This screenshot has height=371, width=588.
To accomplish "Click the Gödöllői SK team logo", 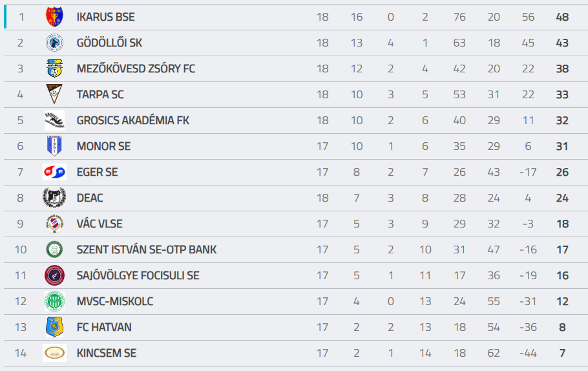I will pos(54,43).
